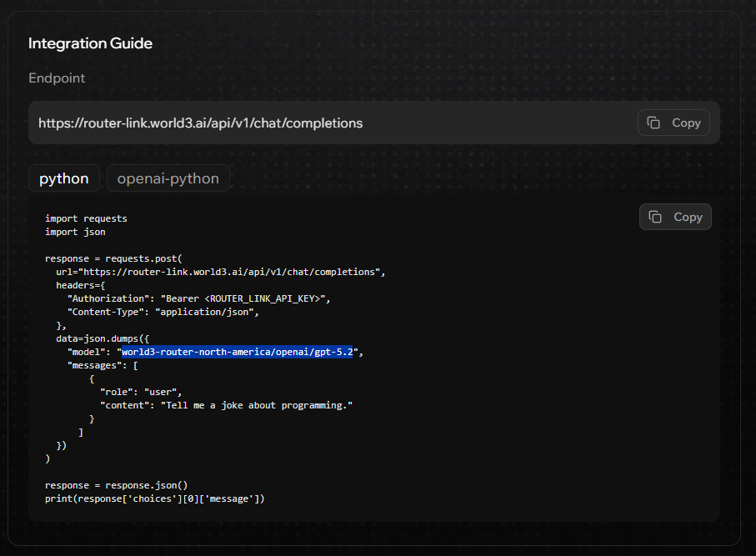Switch to the python tab
Viewport: 756px width, 556px height.
(x=64, y=178)
